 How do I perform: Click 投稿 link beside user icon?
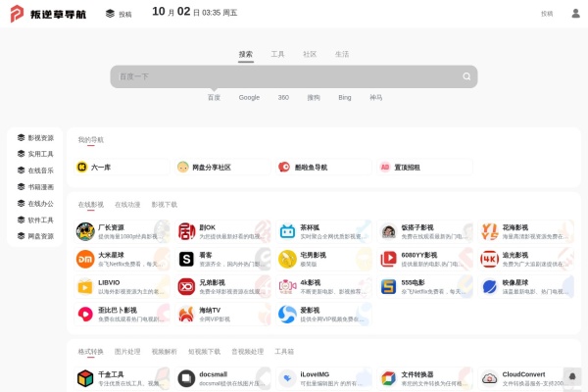coord(547,14)
